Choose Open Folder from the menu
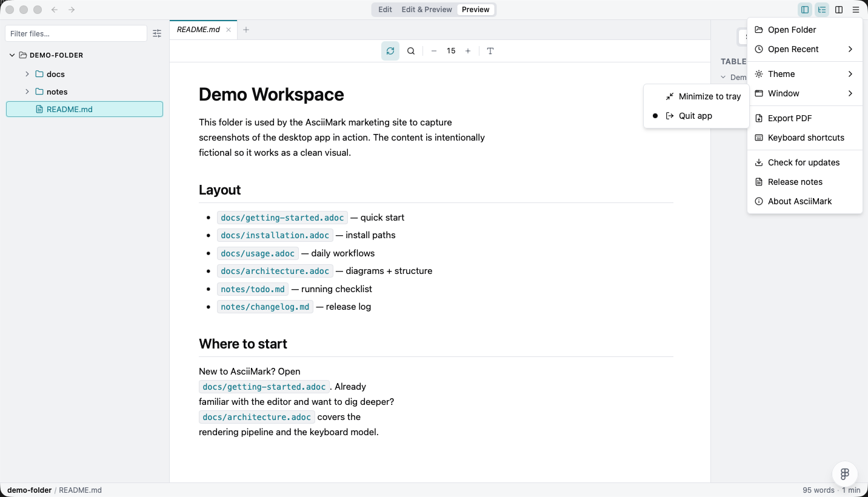The width and height of the screenshot is (868, 497). click(805, 30)
